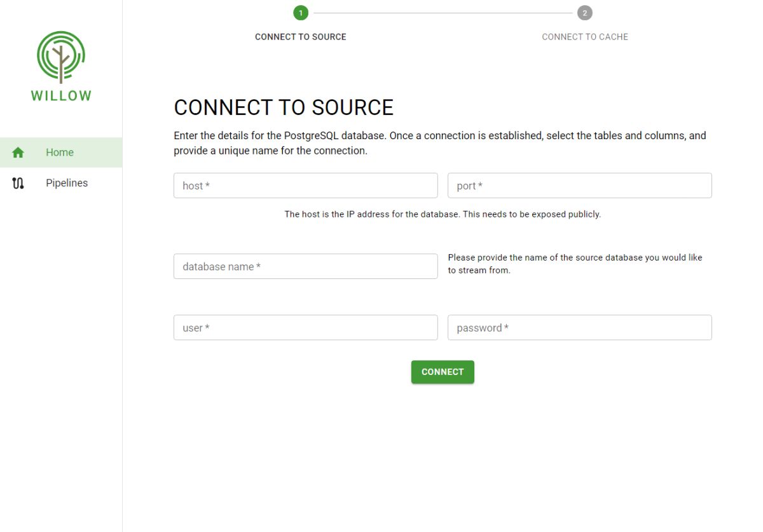The height and width of the screenshot is (532, 763).
Task: Focus the user input field
Action: click(x=306, y=327)
